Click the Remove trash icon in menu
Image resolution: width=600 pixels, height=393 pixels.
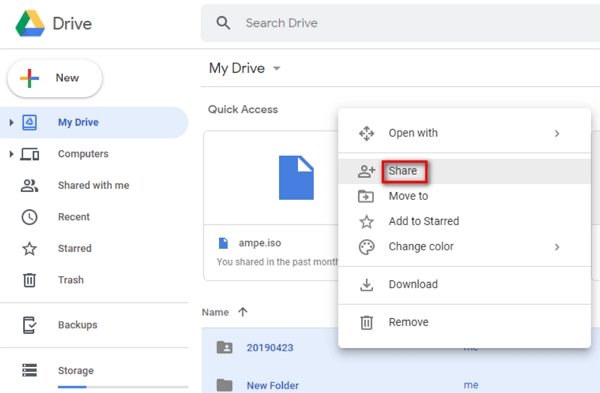coord(366,322)
